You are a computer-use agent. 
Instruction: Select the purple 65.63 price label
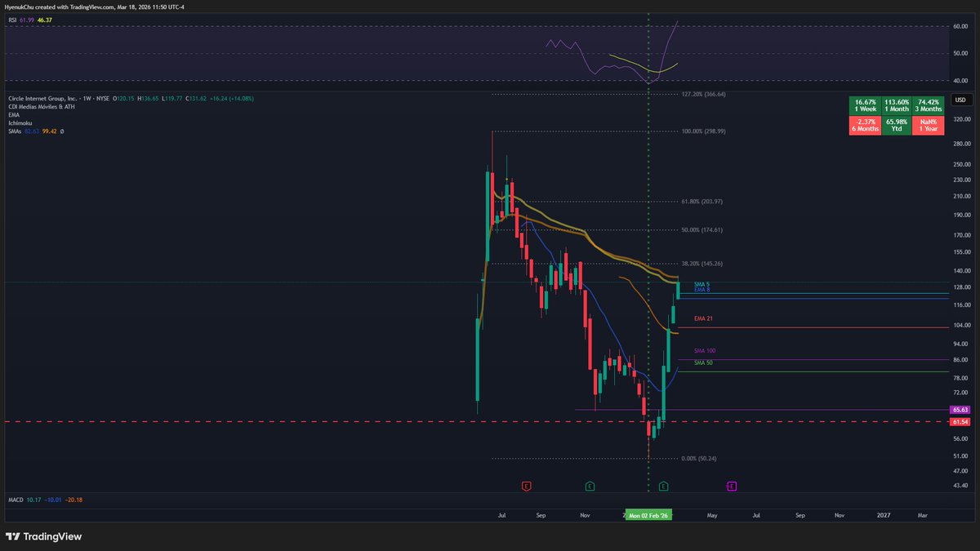click(960, 410)
